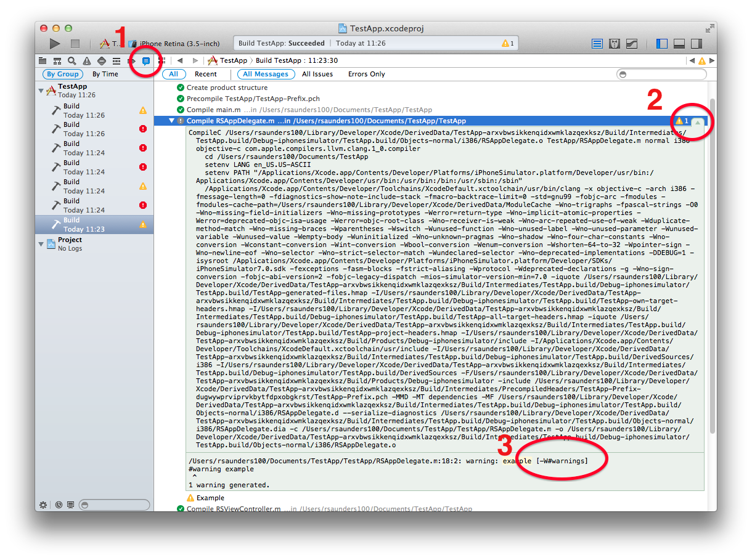The image size is (752, 560).
Task: Open Build TestApp : 11:23:30 jump bar item
Action: click(x=297, y=60)
